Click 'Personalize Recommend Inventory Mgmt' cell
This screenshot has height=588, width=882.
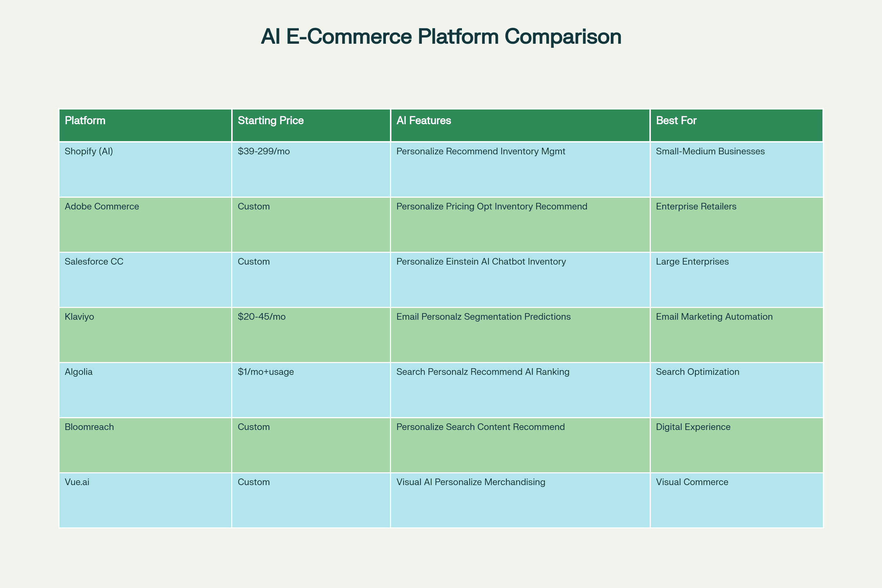tap(520, 169)
